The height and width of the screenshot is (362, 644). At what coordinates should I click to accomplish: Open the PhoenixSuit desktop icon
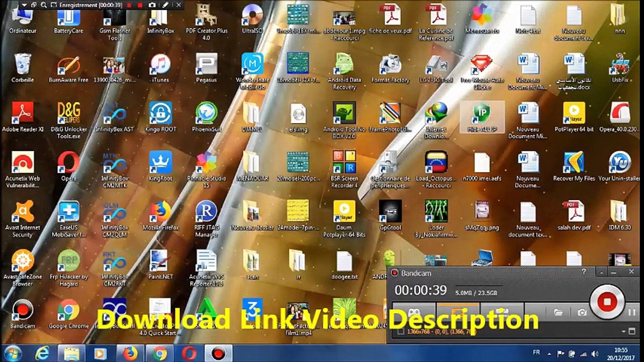[206, 118]
